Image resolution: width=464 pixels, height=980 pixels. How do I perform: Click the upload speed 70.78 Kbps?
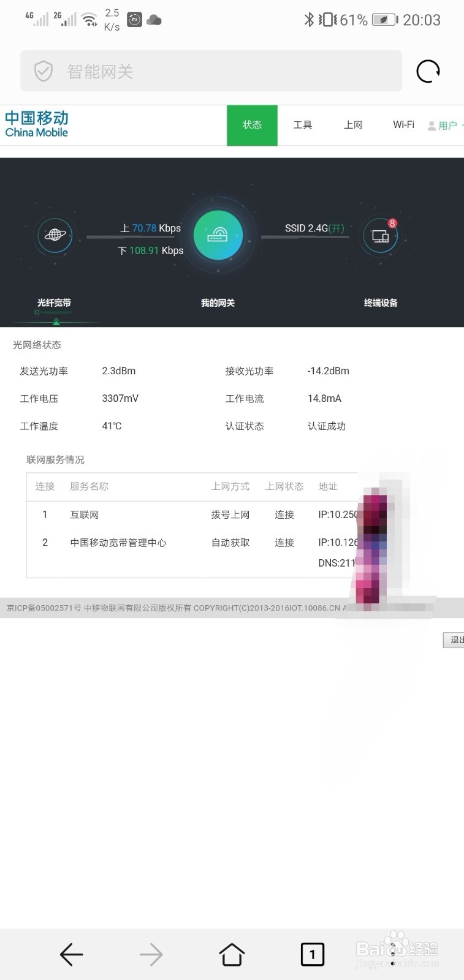[151, 228]
